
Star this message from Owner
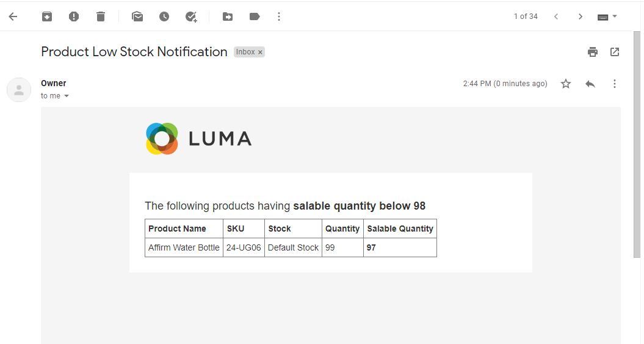pyautogui.click(x=566, y=84)
